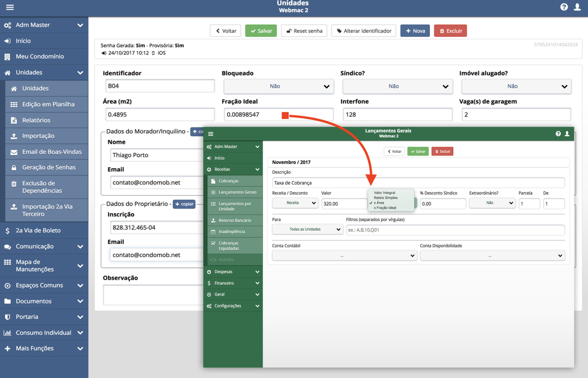Image resolution: width=588 pixels, height=378 pixels.
Task: Open Edição em Planilha in the sidebar
Action: click(48, 104)
